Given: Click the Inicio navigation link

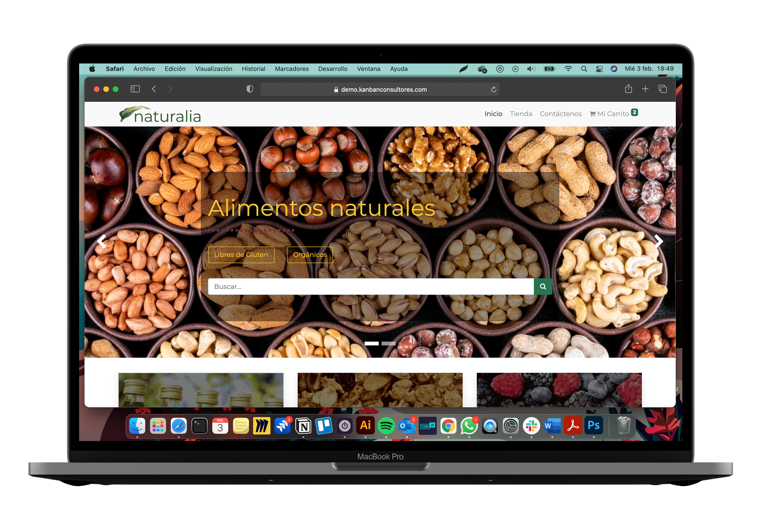Looking at the screenshot, I should 492,113.
